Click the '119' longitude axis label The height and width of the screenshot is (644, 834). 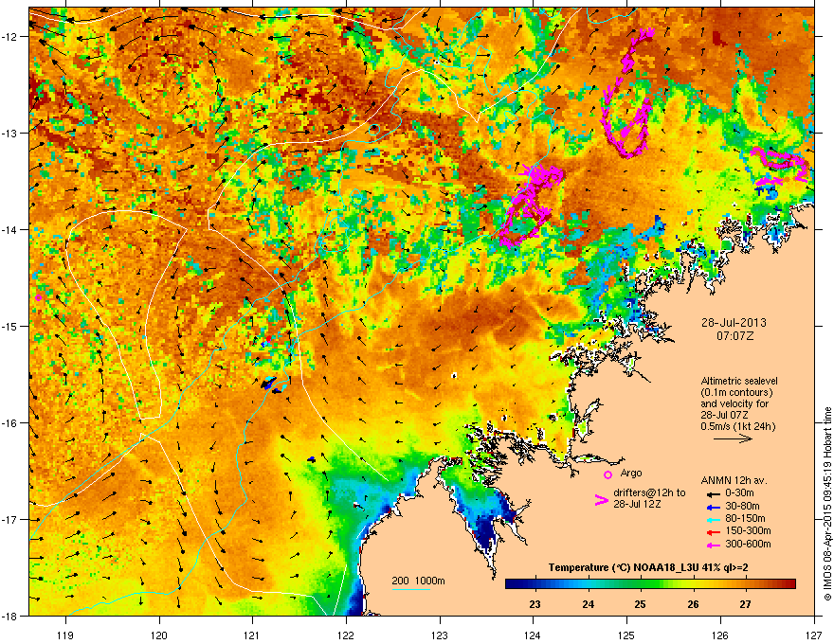pyautogui.click(x=65, y=635)
